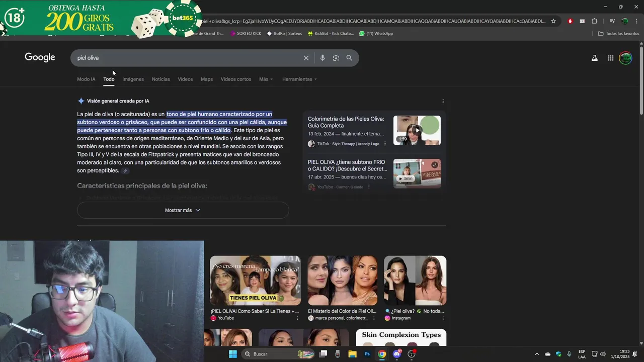The height and width of the screenshot is (362, 644).
Task: Open AI overview three-dot options
Action: coord(443,101)
